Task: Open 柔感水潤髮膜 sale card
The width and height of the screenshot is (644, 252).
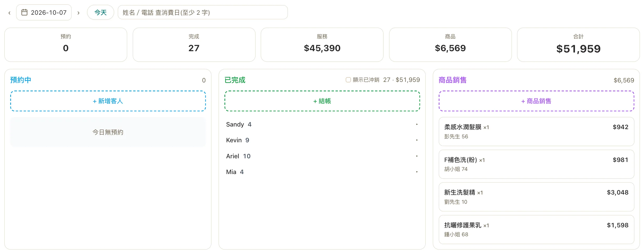Action: pyautogui.click(x=536, y=132)
